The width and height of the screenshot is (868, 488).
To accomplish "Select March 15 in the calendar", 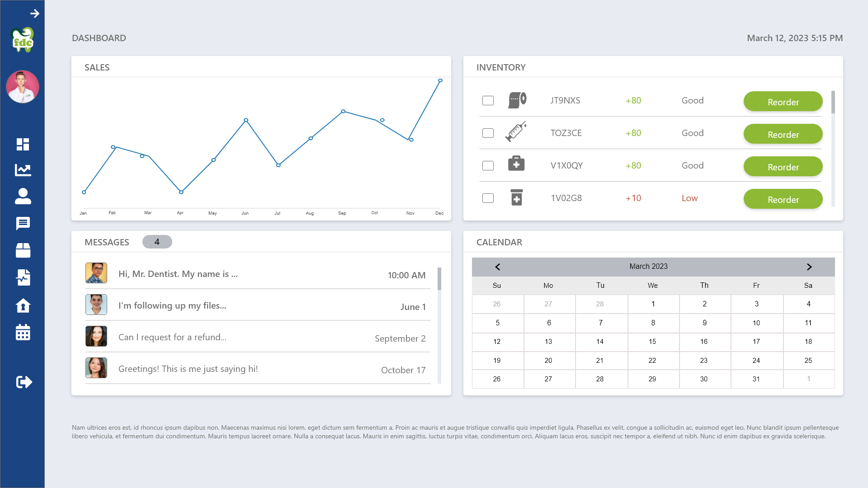I will [x=652, y=342].
